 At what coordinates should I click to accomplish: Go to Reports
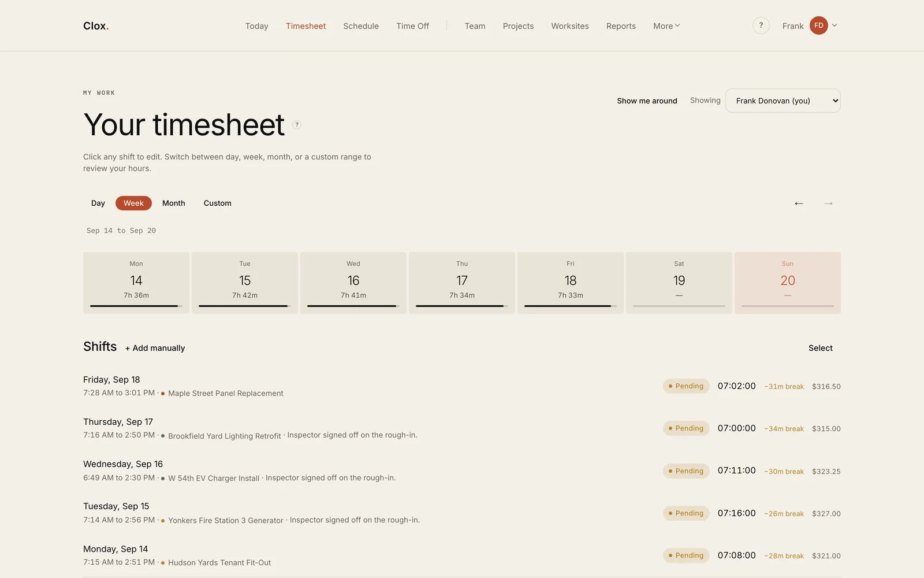coord(621,26)
